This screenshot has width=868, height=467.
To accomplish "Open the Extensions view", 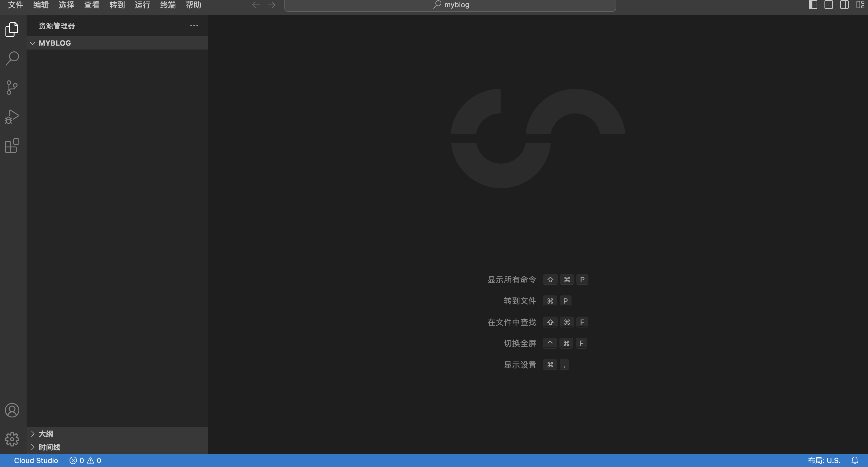I will click(x=12, y=146).
